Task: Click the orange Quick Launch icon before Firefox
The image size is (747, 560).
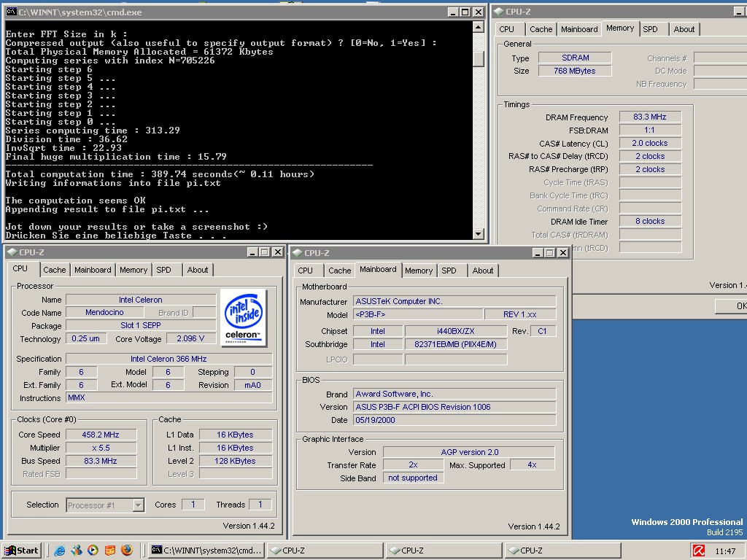Action: 110,551
